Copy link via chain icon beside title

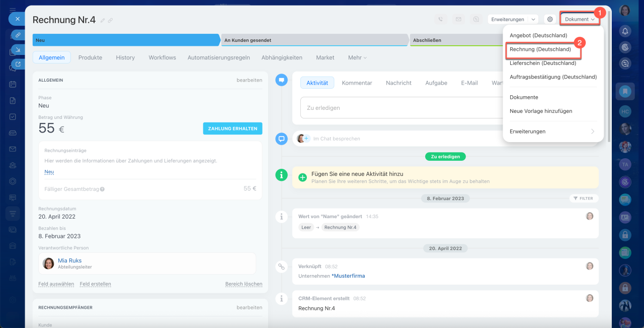pyautogui.click(x=110, y=20)
